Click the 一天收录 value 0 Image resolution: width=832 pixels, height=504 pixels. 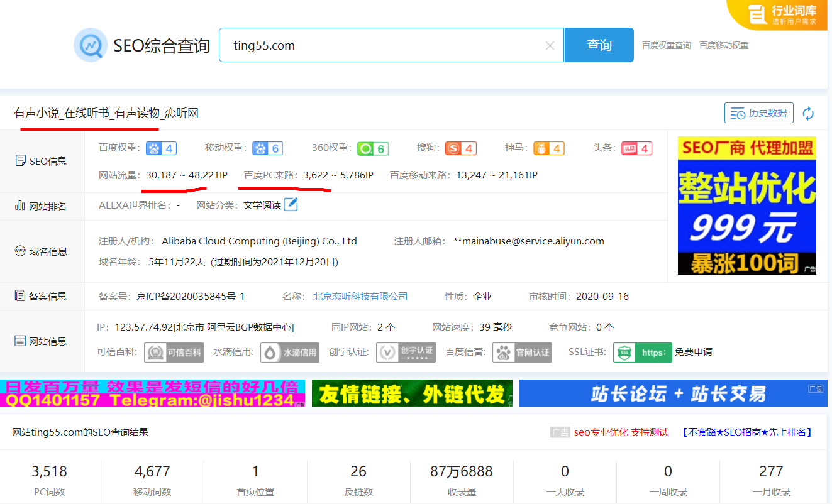pos(565,471)
